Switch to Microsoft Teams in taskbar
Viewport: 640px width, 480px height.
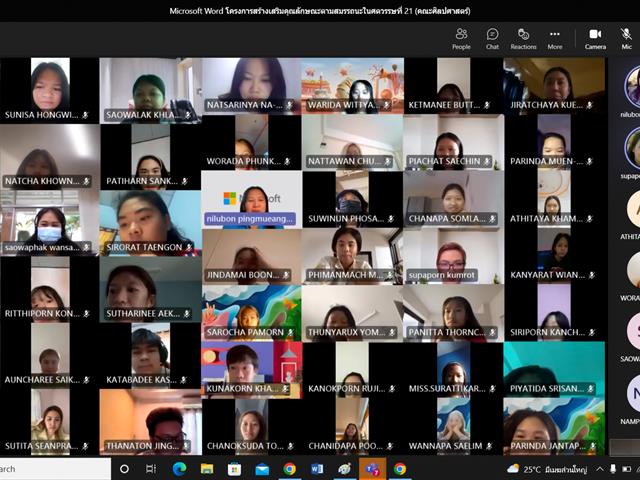[x=372, y=469]
